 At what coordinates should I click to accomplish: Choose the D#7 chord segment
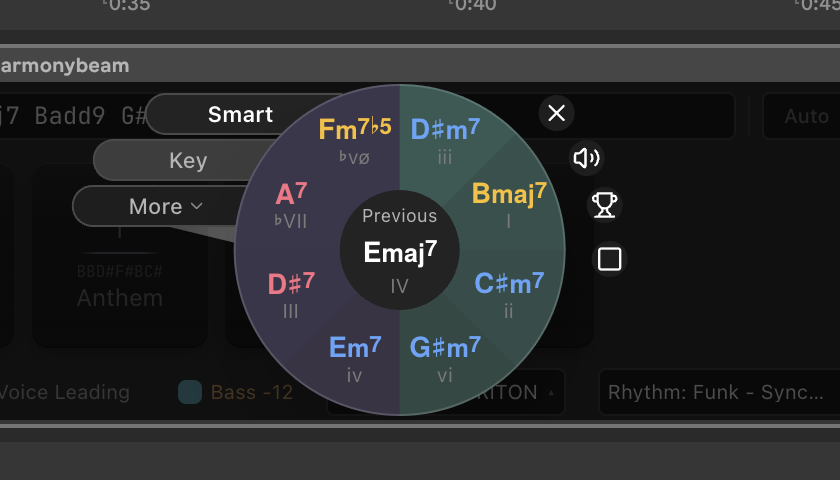click(291, 294)
